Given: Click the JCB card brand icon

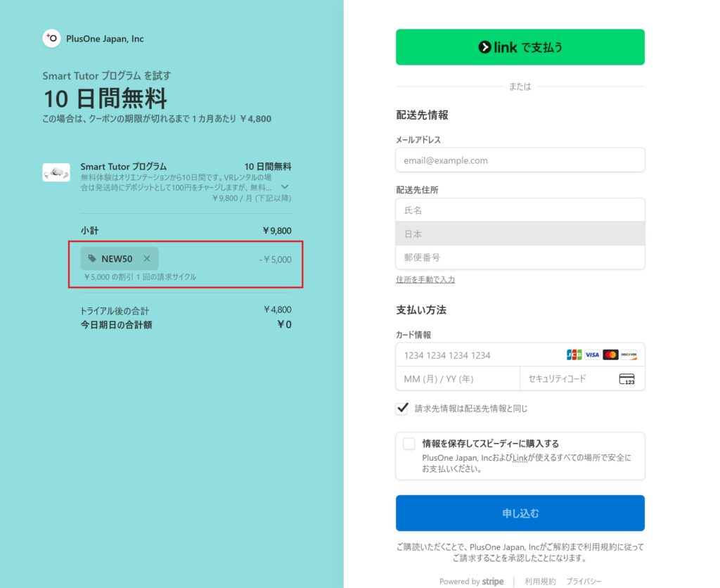Looking at the screenshot, I should click(574, 354).
